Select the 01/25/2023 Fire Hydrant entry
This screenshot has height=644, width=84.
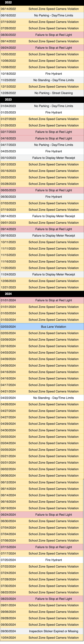point(42,112)
